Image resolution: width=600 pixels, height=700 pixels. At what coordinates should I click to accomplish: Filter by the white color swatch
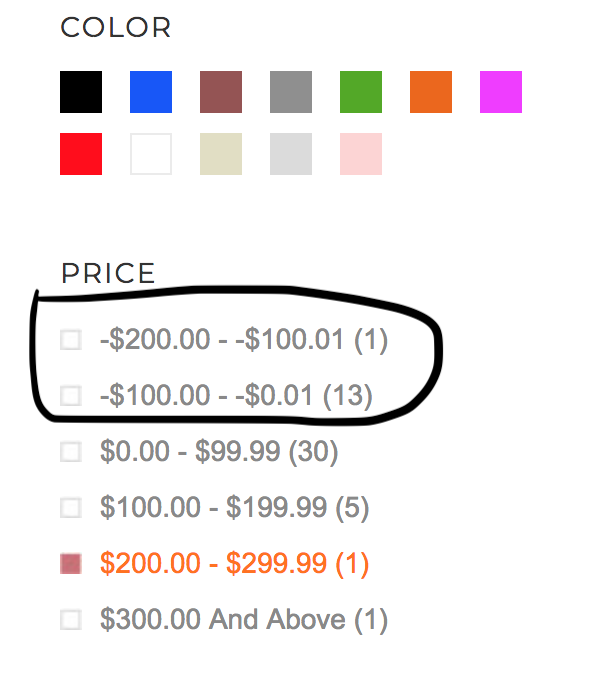click(151, 154)
